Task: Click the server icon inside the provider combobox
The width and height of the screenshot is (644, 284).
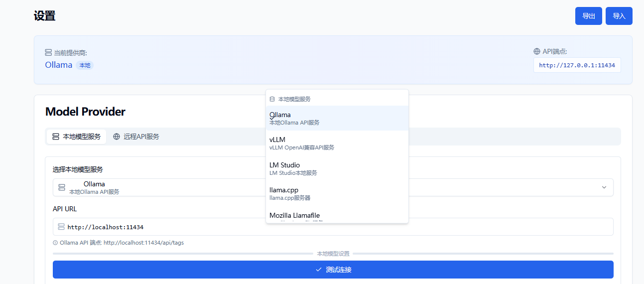Action: [x=62, y=187]
